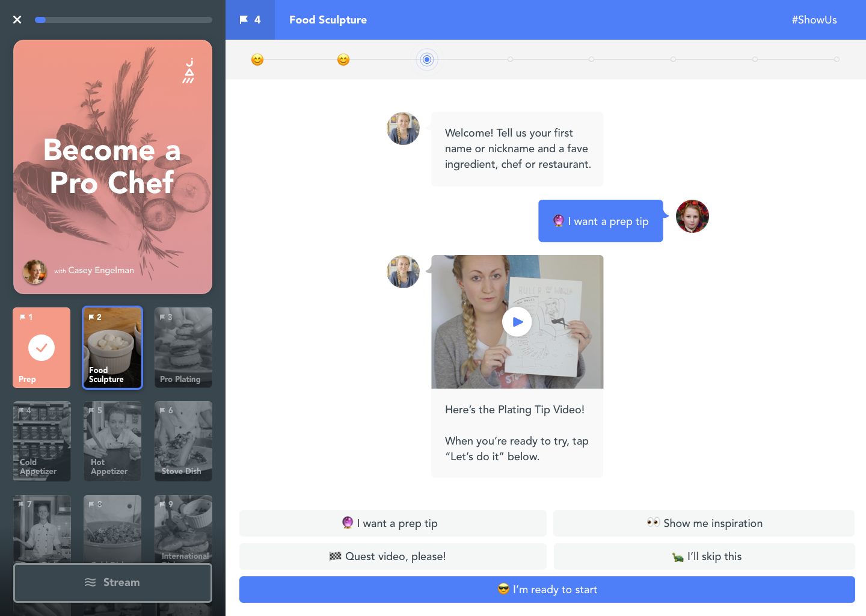Open the Pro Plating quest tile
The image size is (866, 616).
[183, 348]
